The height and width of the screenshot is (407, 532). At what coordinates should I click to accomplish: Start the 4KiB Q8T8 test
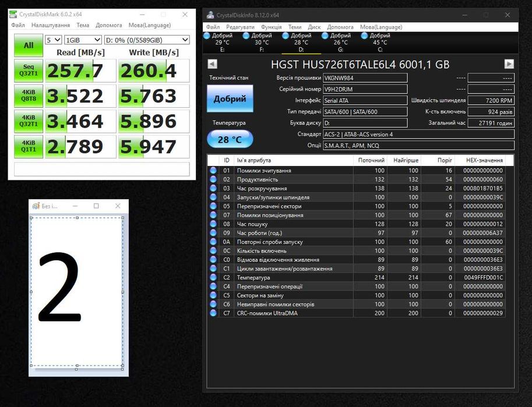tap(29, 95)
